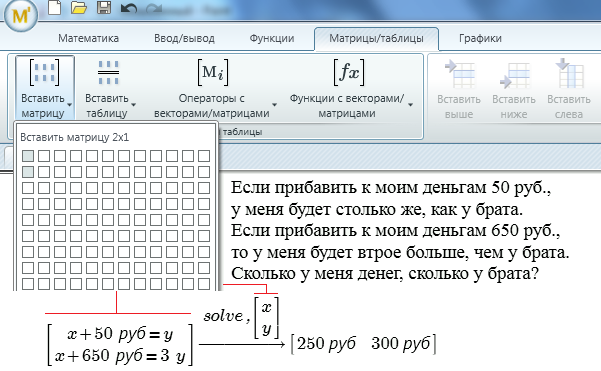
Task: Click the Вставить таблицу button label
Action: [x=107, y=106]
